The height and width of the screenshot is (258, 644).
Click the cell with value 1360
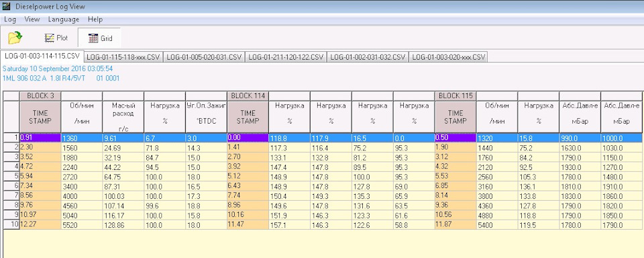[x=82, y=138]
